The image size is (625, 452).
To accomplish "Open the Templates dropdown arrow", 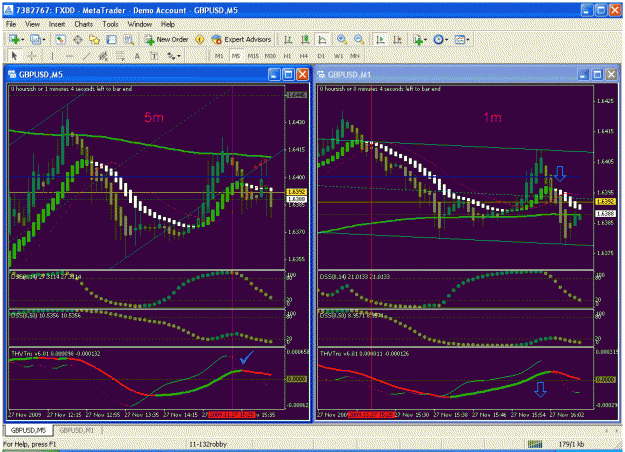I will point(468,39).
